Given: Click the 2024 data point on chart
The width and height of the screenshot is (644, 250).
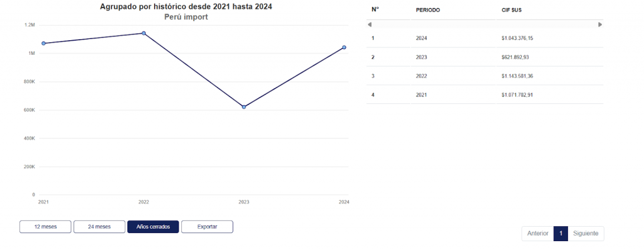Looking at the screenshot, I should [344, 47].
